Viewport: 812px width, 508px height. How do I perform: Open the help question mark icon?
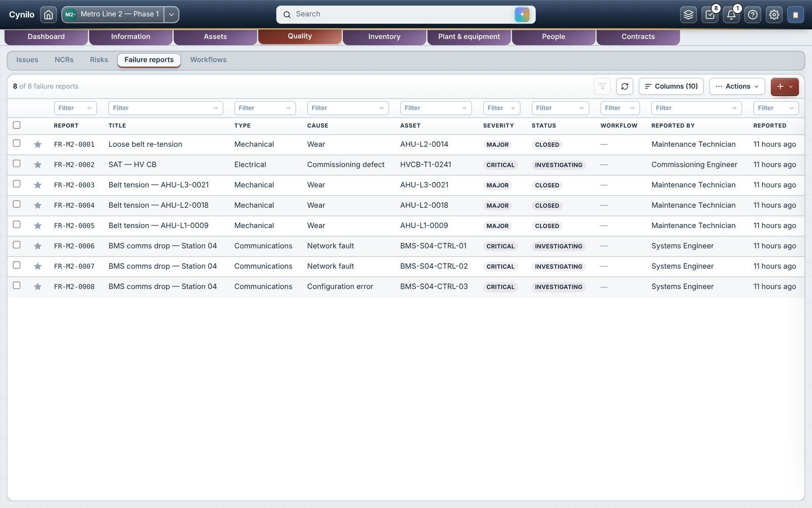pos(753,15)
